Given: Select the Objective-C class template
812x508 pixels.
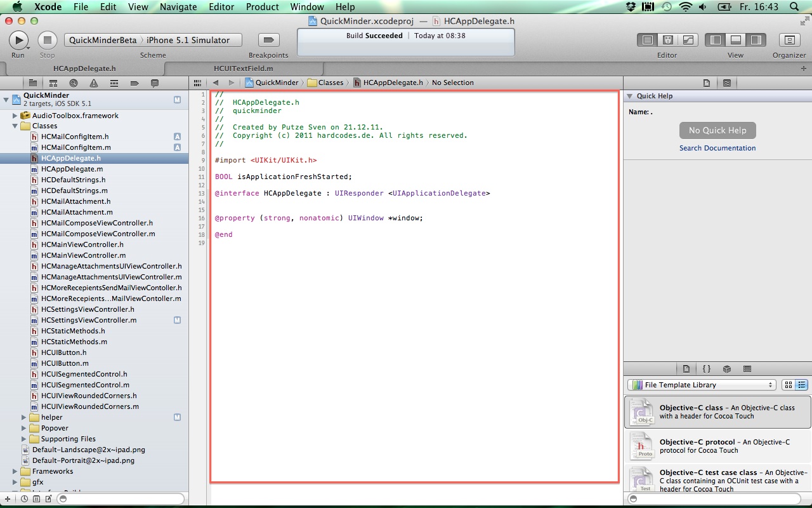Looking at the screenshot, I should 717,412.
